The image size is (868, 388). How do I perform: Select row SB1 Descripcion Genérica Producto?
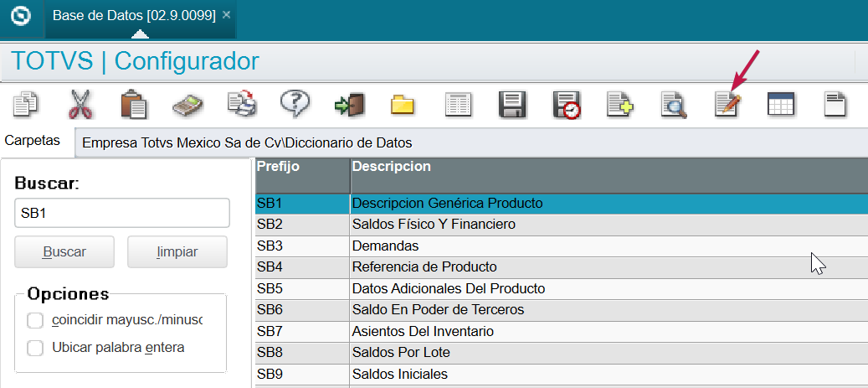point(562,204)
